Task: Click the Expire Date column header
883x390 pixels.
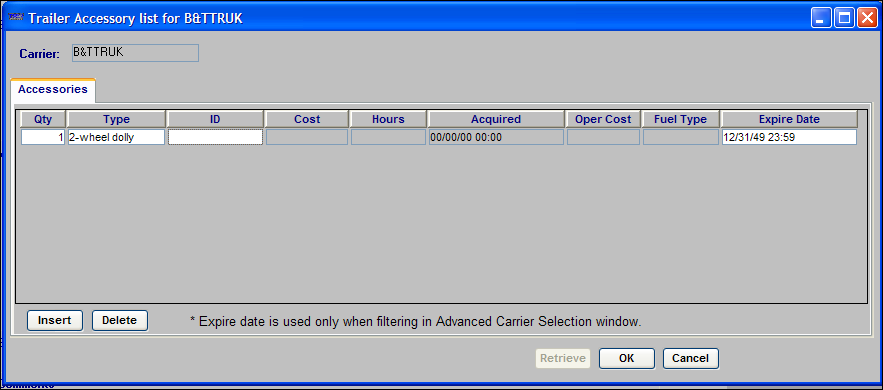Action: point(789,119)
